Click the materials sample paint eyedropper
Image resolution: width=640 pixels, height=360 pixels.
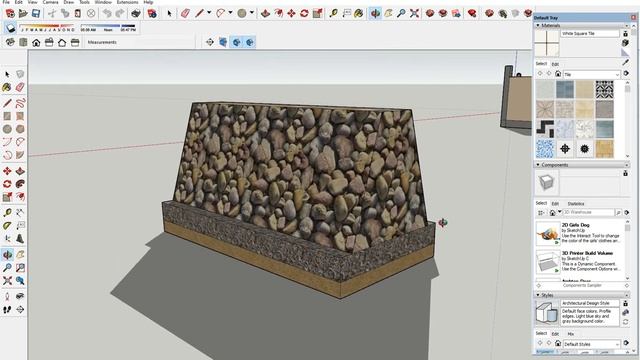click(625, 62)
